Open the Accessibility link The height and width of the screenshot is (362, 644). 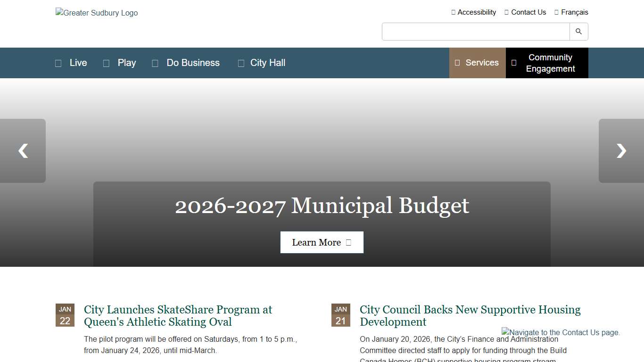coord(474,12)
